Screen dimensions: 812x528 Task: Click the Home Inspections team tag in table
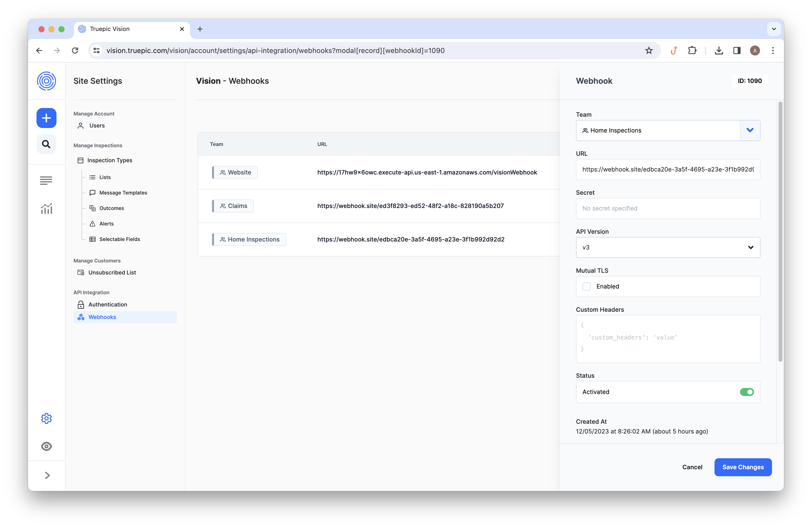click(x=249, y=239)
